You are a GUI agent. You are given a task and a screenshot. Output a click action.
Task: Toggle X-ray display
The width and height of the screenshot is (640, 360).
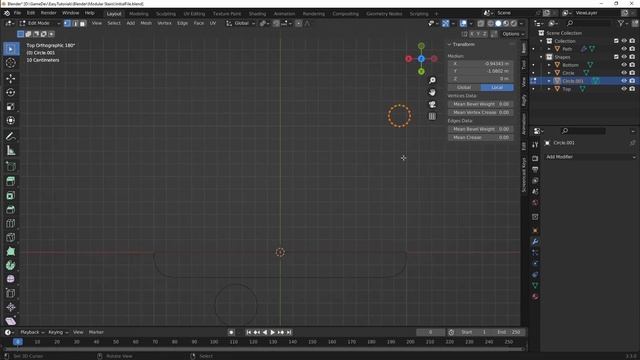pos(481,23)
